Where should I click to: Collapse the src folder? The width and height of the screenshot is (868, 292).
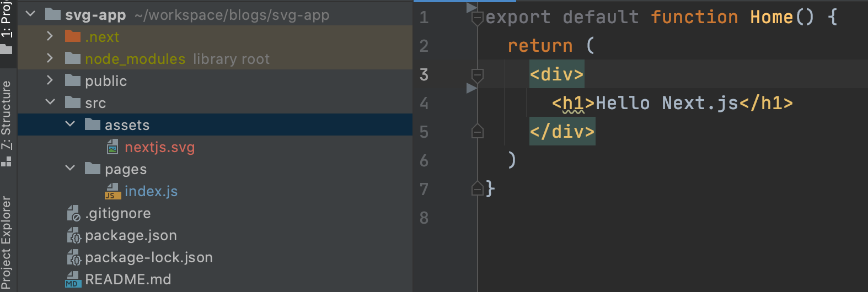click(50, 102)
